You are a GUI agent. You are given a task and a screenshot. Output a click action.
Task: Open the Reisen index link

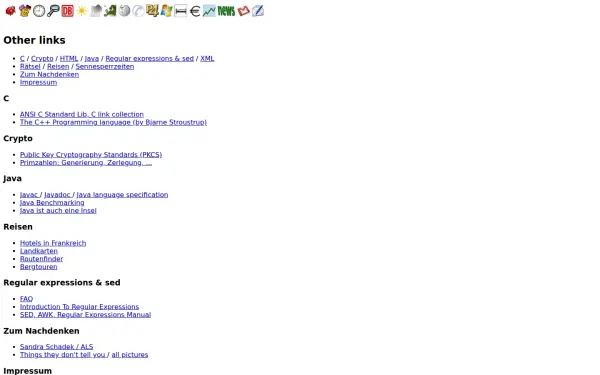click(58, 67)
